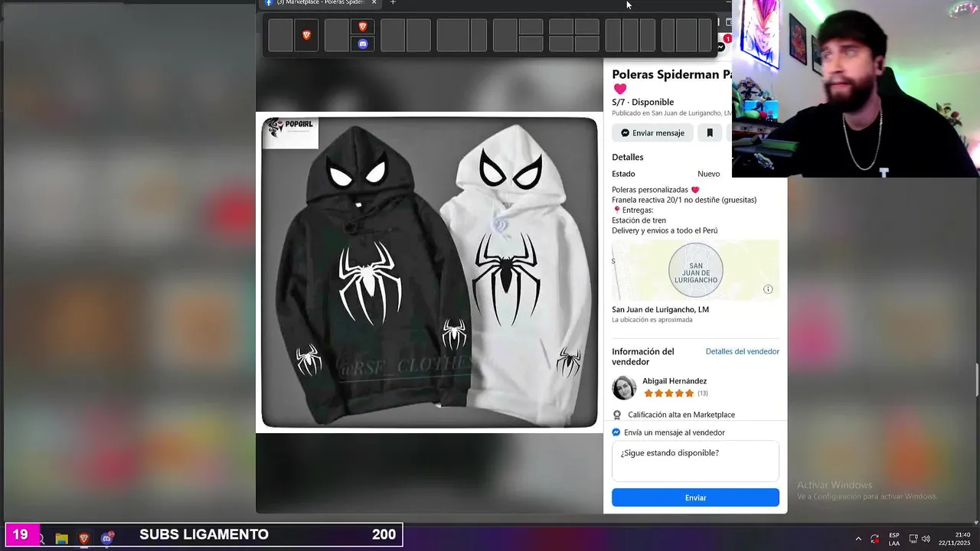Click the red tray icon beside hidden icons arrow

coord(875,539)
